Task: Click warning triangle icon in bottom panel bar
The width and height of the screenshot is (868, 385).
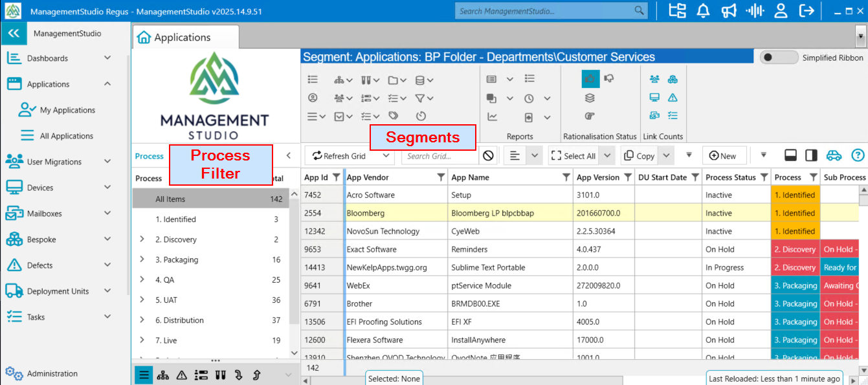Action: pyautogui.click(x=182, y=375)
